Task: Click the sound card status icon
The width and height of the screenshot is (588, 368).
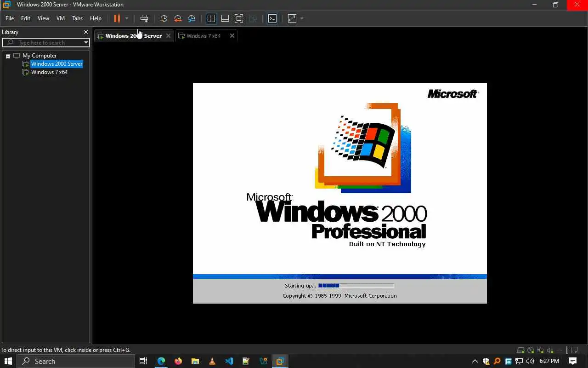Action: (550, 350)
